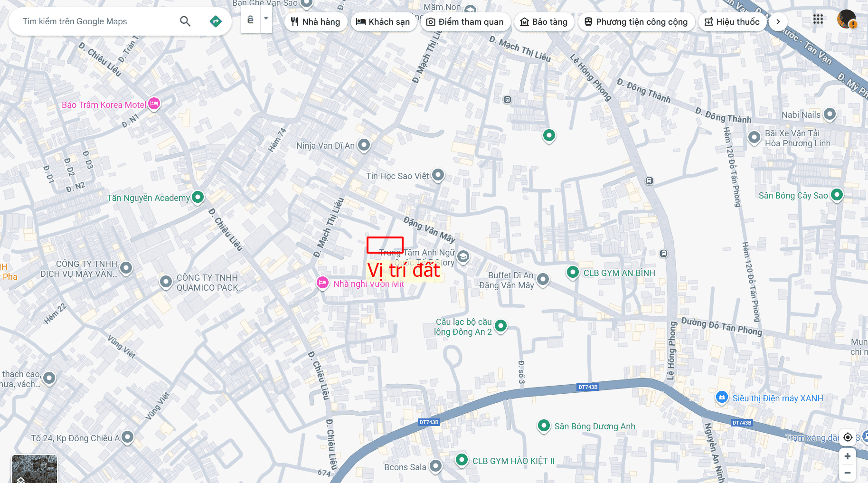Viewport: 868px width, 483px height.
Task: Show more categories with the right chevron
Action: click(x=778, y=22)
